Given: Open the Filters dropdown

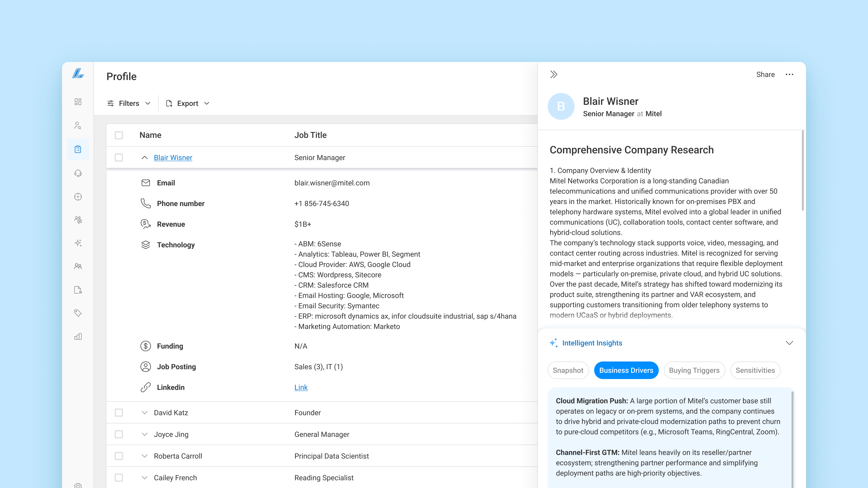Looking at the screenshot, I should click(x=129, y=103).
